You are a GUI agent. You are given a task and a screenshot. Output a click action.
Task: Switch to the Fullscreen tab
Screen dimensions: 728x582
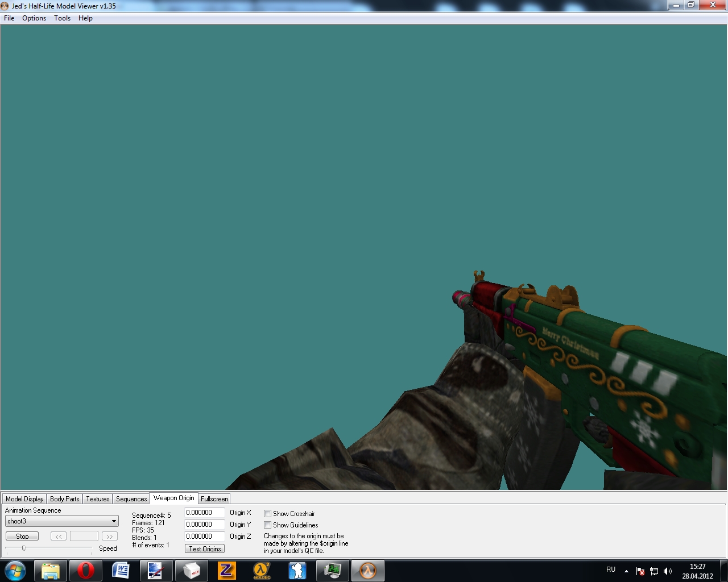214,499
